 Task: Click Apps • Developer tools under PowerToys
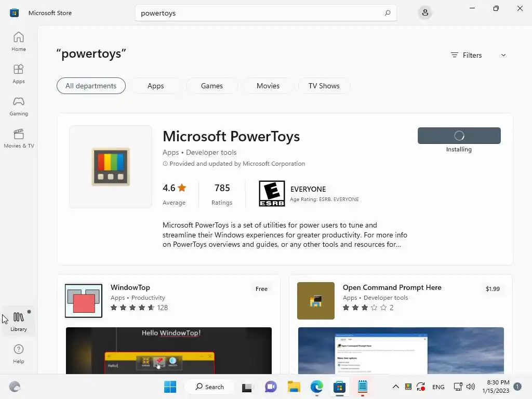[x=199, y=152]
